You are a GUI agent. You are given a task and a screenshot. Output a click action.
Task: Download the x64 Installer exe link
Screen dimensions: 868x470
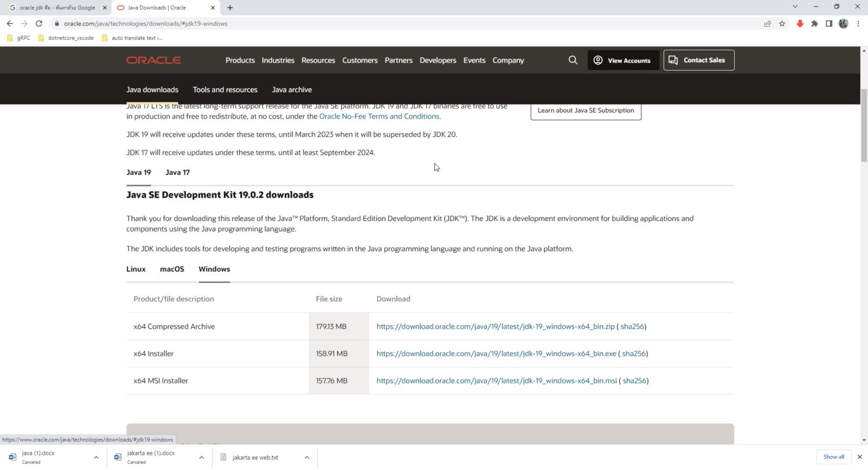point(496,354)
